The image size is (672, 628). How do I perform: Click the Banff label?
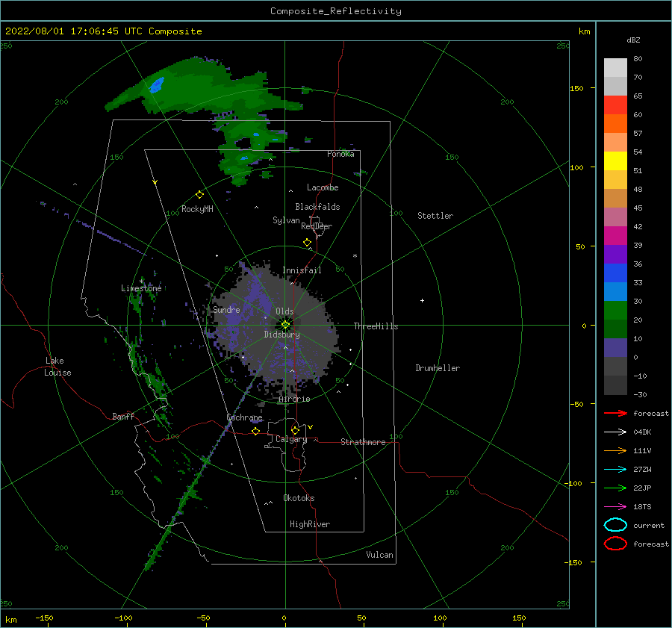pos(123,417)
